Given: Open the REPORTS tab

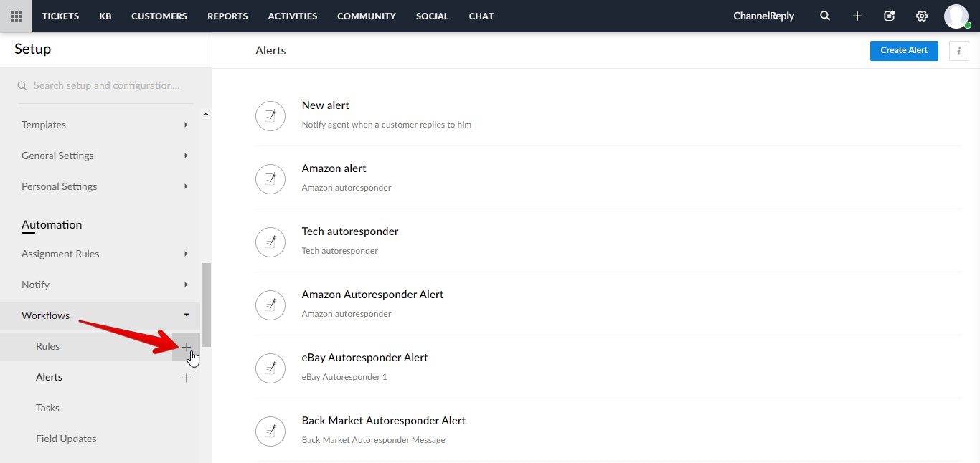Looking at the screenshot, I should [x=227, y=16].
